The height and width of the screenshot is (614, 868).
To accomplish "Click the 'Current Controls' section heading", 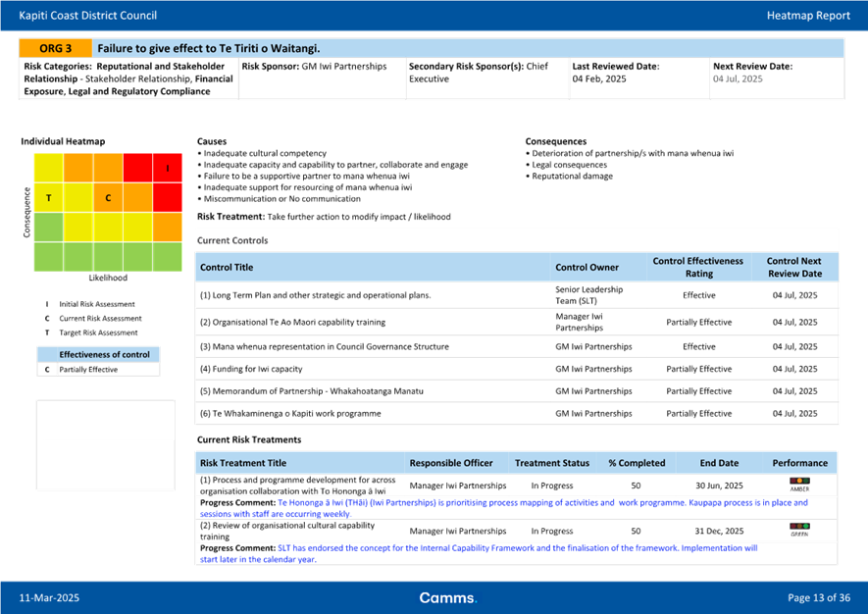I will pos(232,240).
